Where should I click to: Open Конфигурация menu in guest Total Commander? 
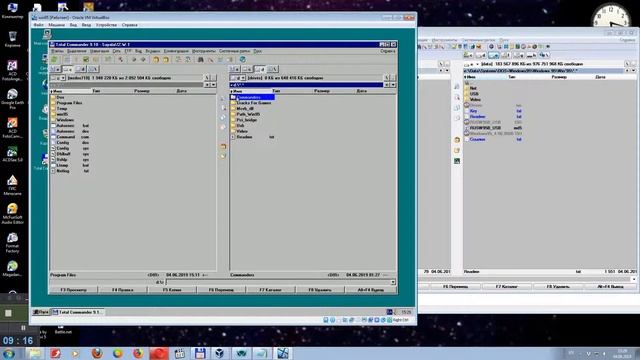click(x=176, y=51)
